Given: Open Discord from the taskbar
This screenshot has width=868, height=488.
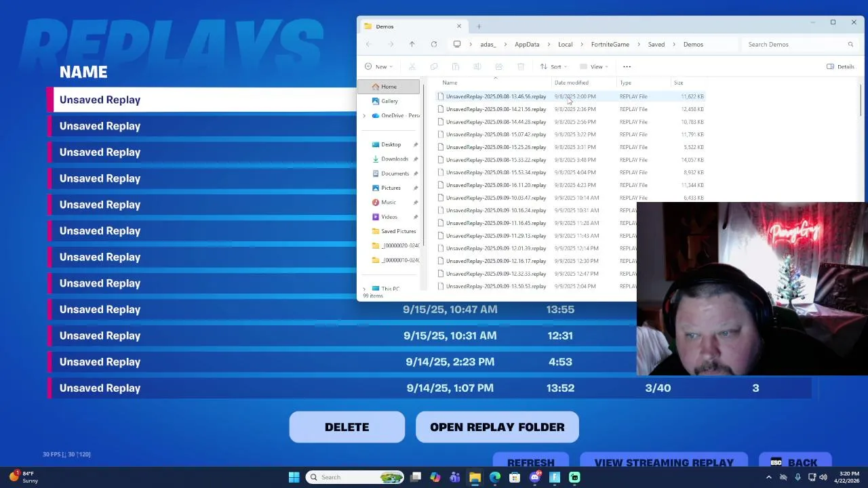Looking at the screenshot, I should [534, 477].
